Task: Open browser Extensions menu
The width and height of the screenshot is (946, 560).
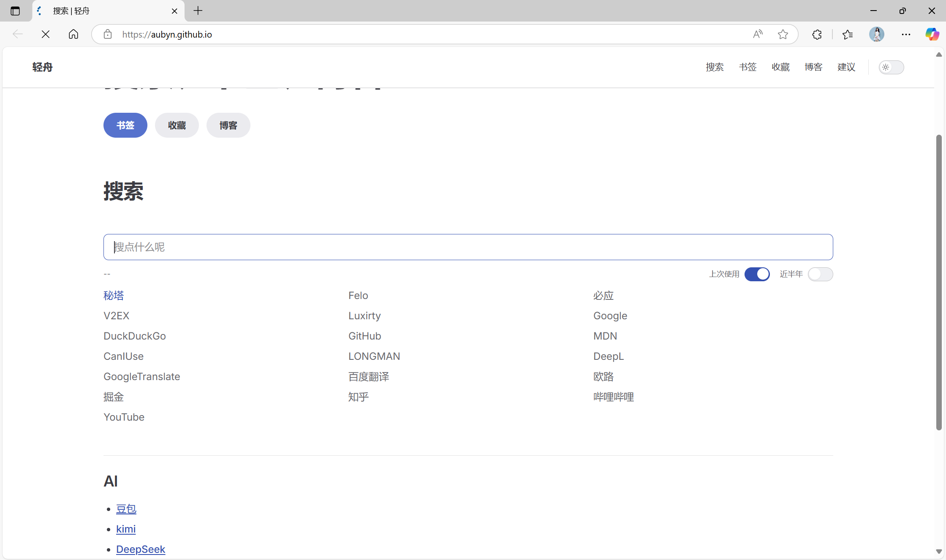Action: point(817,34)
